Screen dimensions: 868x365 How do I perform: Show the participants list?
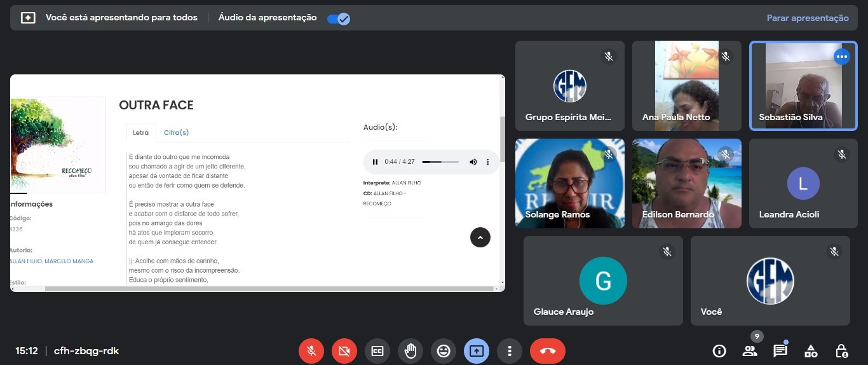coord(750,351)
